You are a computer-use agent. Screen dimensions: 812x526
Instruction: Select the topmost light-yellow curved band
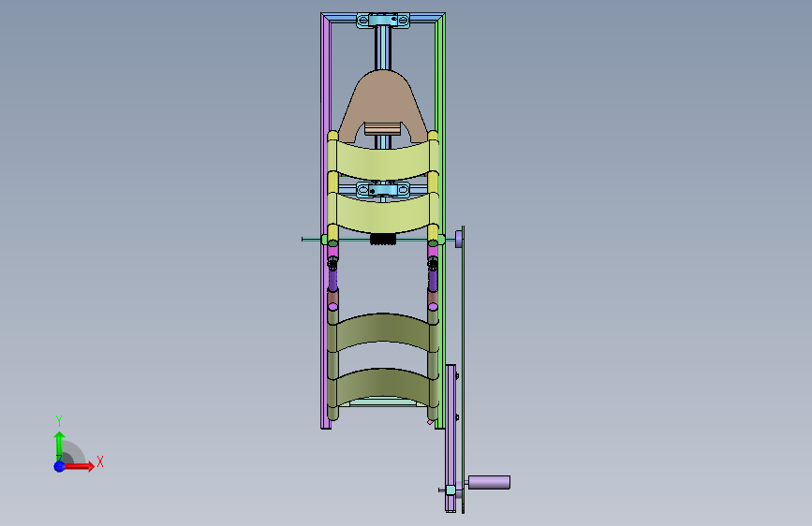pyautogui.click(x=383, y=160)
